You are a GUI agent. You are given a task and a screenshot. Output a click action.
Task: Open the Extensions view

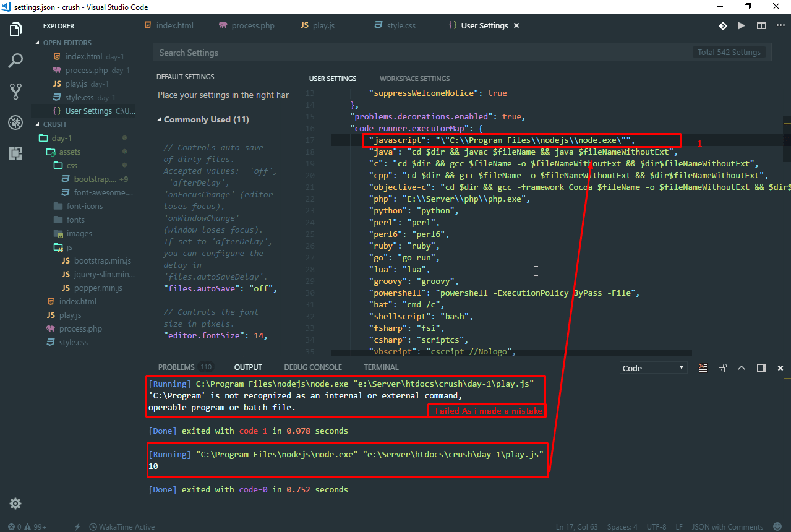click(x=15, y=153)
